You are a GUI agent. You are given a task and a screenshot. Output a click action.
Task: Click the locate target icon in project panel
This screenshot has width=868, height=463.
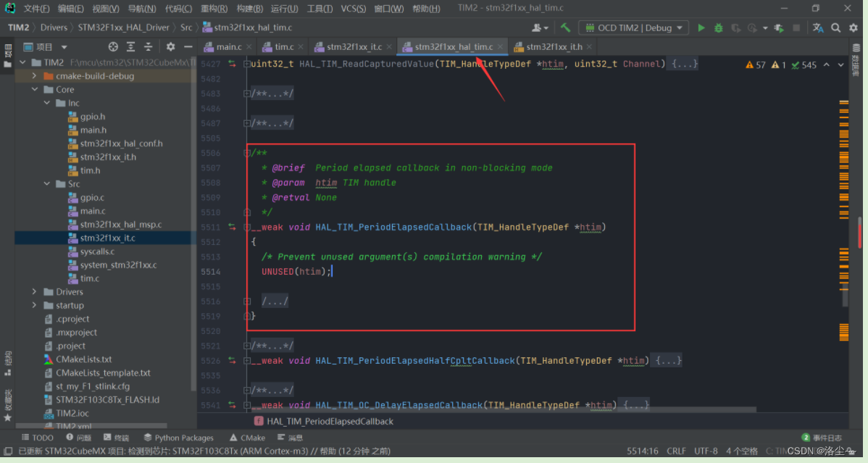pyautogui.click(x=113, y=47)
